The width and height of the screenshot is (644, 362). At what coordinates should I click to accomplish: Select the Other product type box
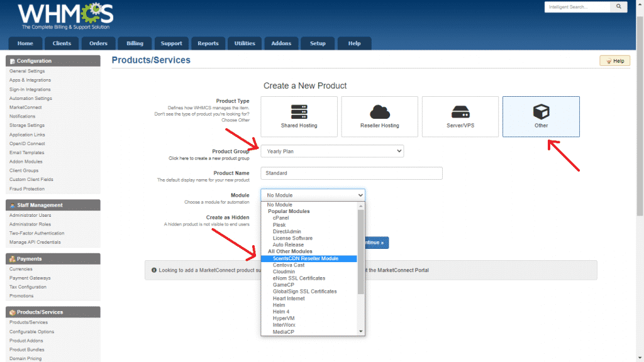[x=541, y=116]
